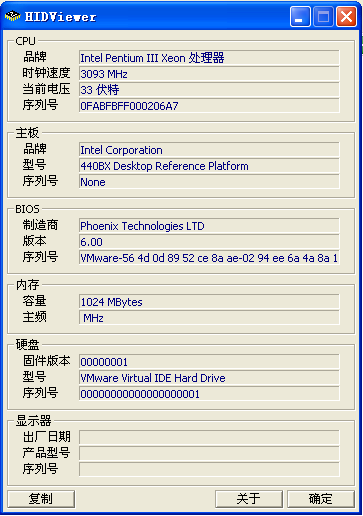Click the CPU voltage field 33 伏特
This screenshot has height=516, width=363.
(x=209, y=90)
